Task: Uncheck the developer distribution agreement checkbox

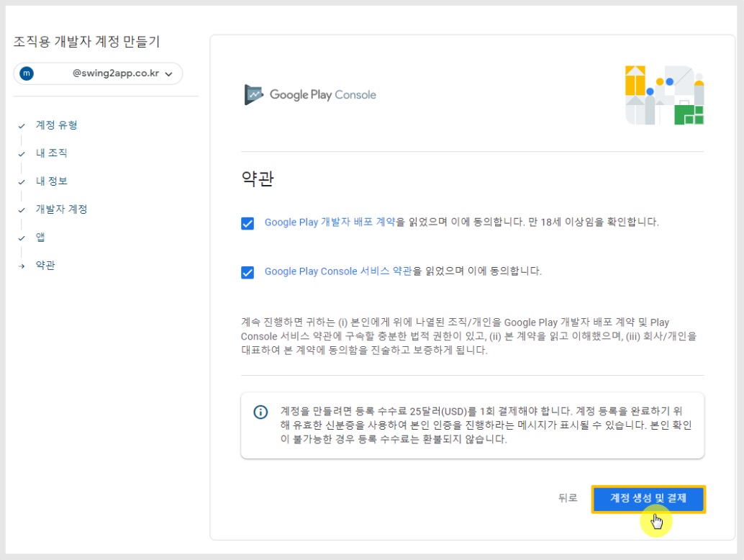Action: 248,223
